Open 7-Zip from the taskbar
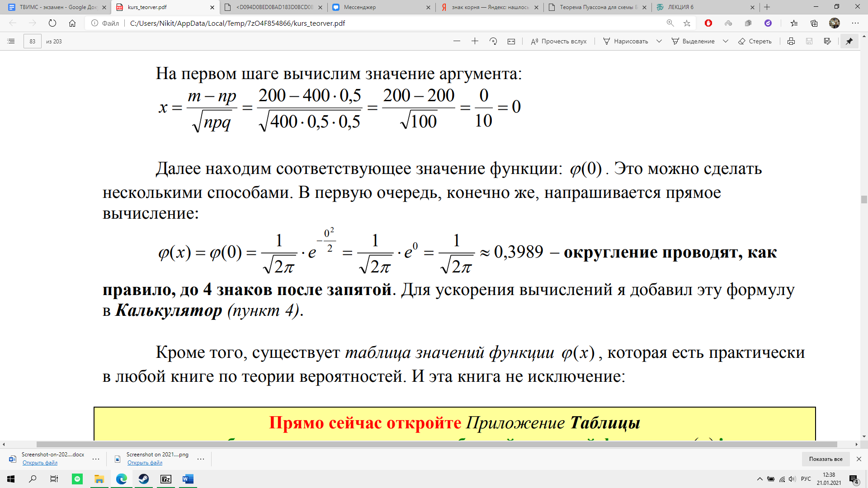This screenshot has height=488, width=868. click(x=166, y=479)
